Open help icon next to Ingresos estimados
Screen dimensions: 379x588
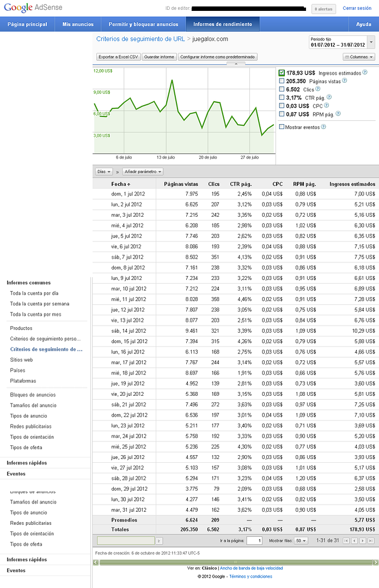(x=365, y=72)
